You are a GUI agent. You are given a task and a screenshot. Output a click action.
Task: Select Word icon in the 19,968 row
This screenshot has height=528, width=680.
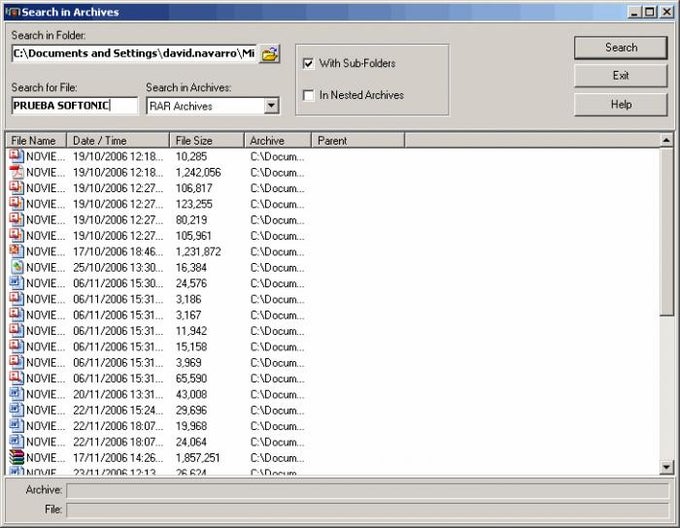pyautogui.click(x=16, y=426)
